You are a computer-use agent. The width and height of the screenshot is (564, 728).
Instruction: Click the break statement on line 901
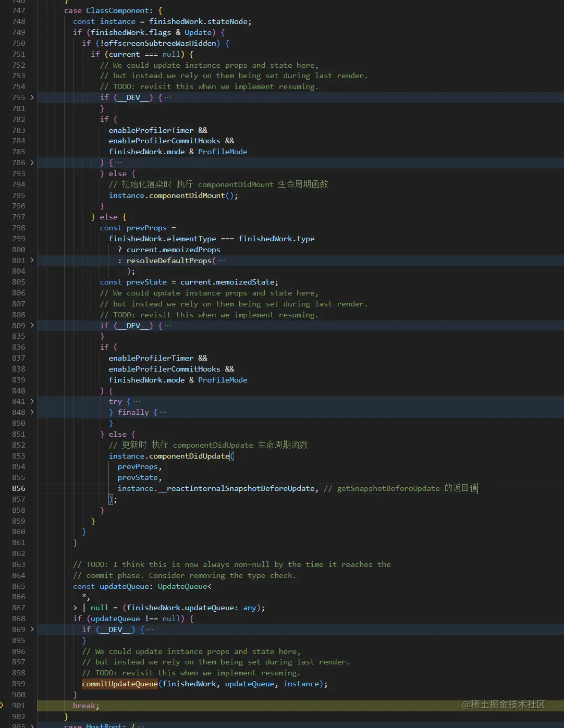click(x=86, y=706)
